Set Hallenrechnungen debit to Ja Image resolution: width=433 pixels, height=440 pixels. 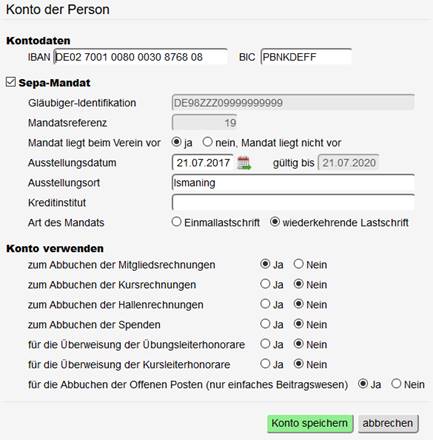[265, 304]
